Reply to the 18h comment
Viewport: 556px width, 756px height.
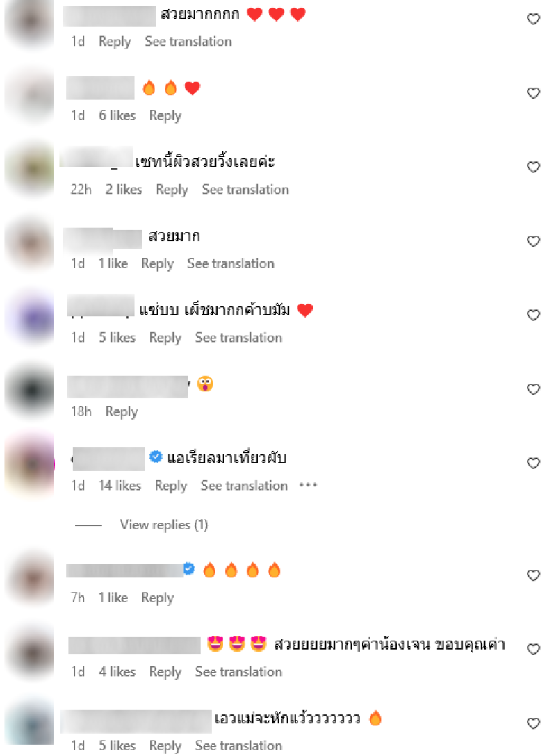(x=122, y=412)
